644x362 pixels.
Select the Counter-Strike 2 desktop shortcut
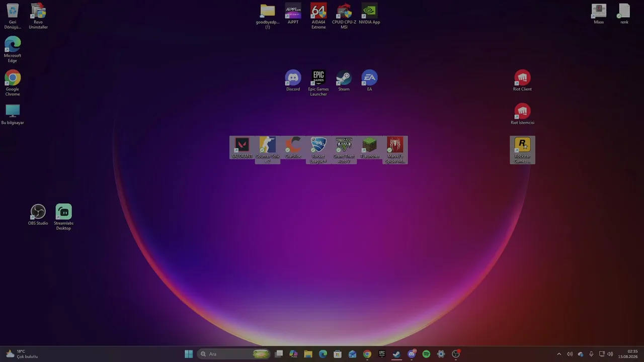coord(268,150)
